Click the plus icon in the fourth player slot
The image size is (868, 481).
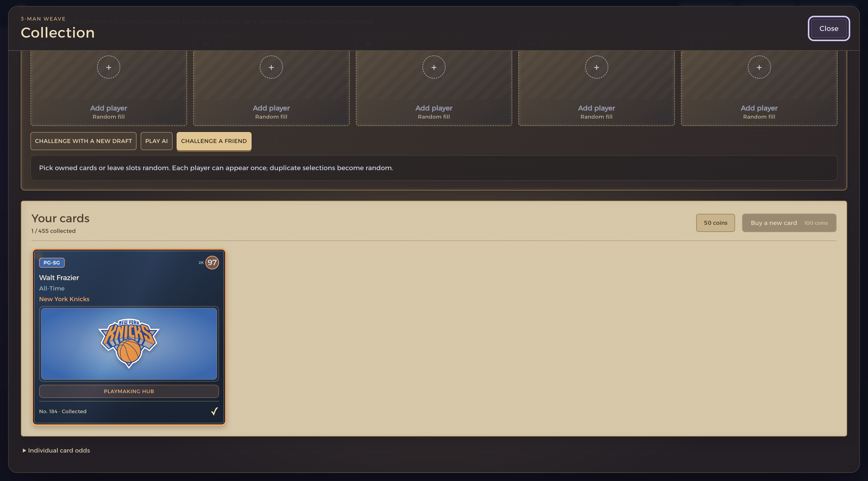(596, 67)
